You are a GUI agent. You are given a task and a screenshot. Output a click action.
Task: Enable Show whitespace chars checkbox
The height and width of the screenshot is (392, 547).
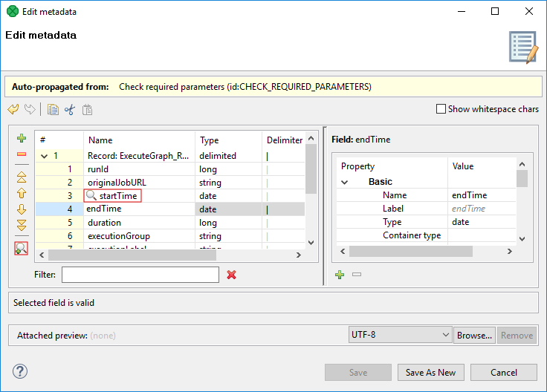click(441, 109)
